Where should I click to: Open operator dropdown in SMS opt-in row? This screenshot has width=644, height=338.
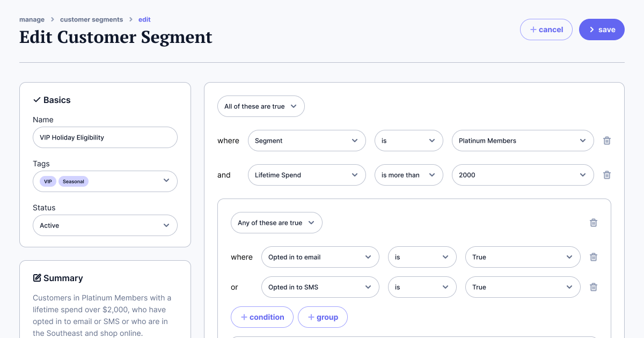click(x=422, y=287)
